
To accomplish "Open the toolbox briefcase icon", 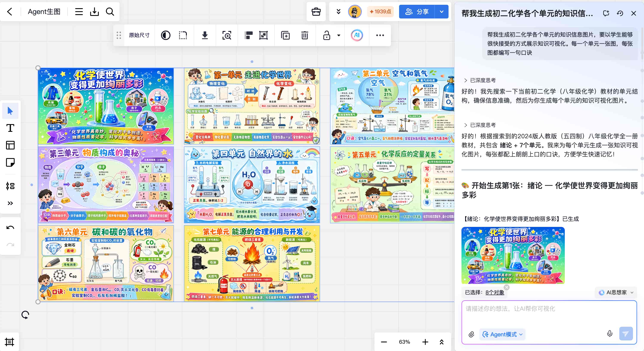I will pyautogui.click(x=316, y=12).
